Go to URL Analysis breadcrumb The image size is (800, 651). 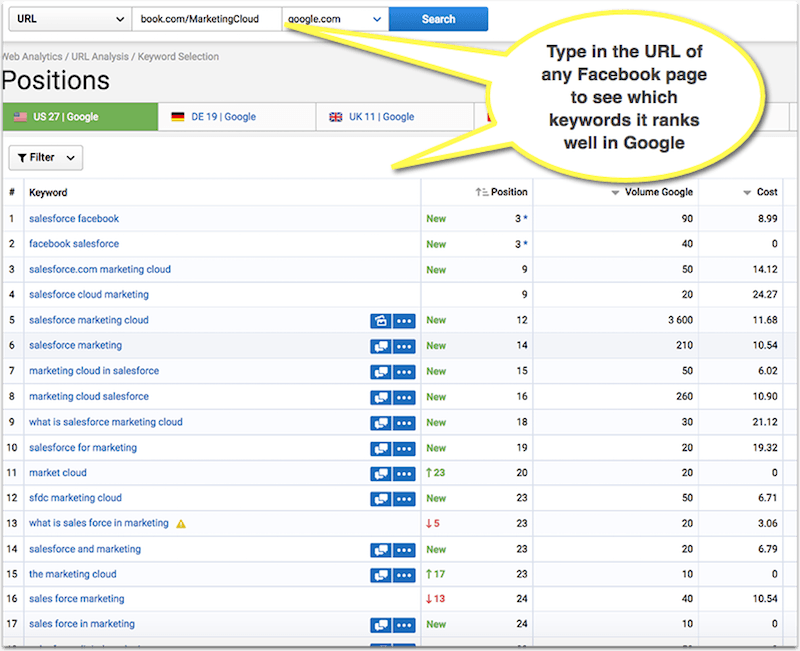tap(100, 57)
